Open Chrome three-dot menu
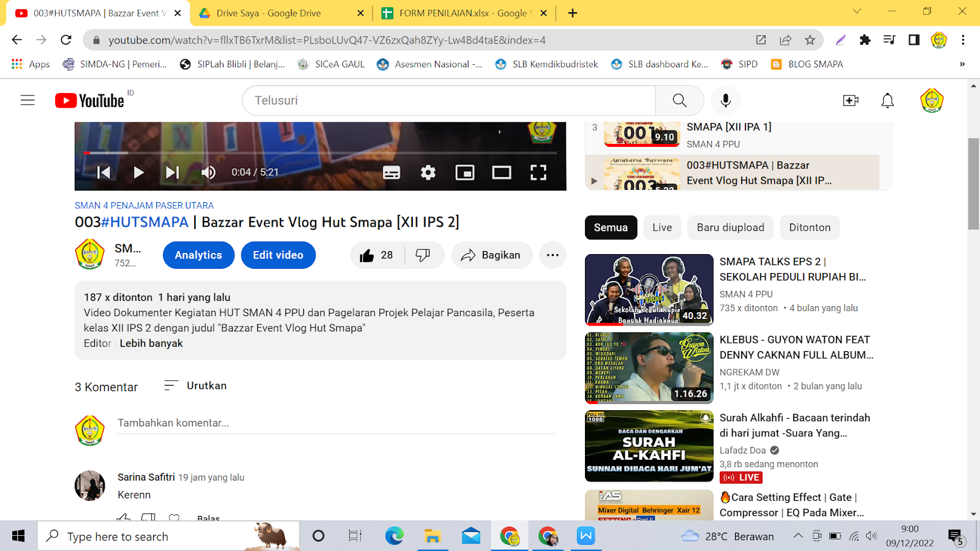980x551 pixels. (x=963, y=40)
